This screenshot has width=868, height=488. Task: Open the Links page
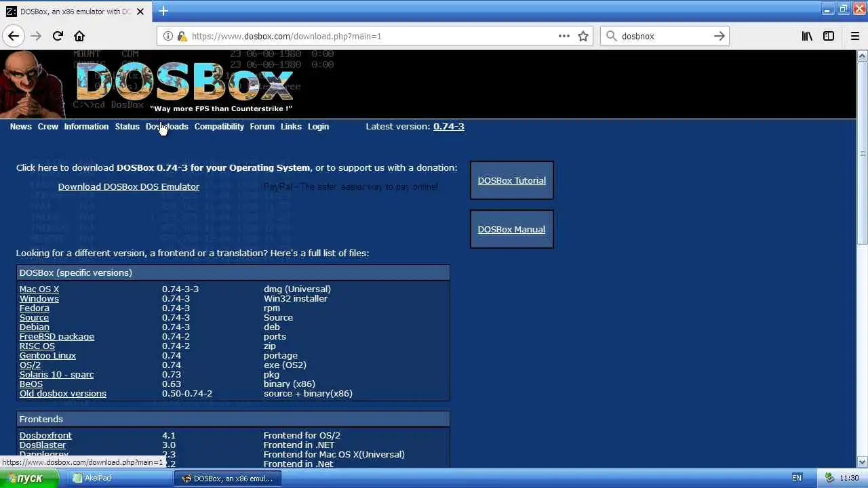click(291, 127)
